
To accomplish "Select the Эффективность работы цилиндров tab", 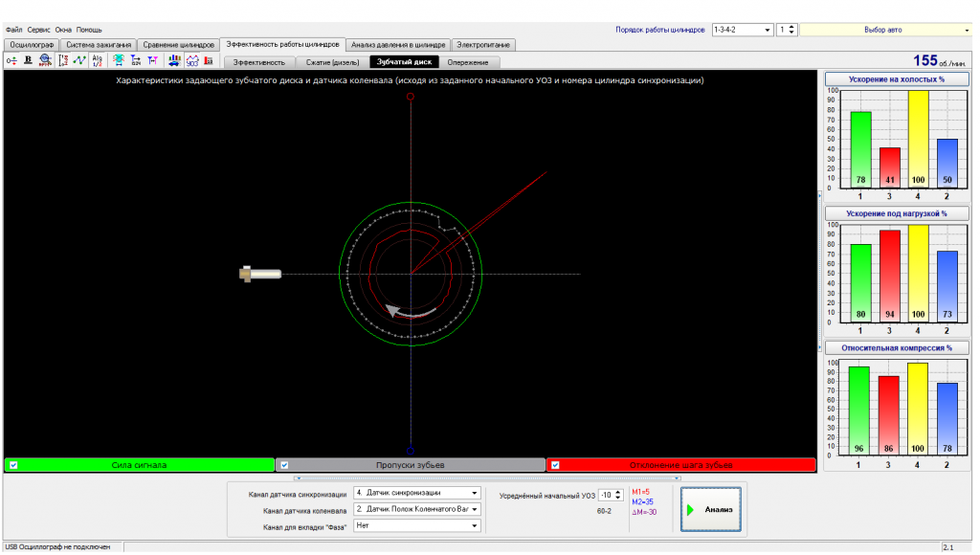I will [282, 44].
